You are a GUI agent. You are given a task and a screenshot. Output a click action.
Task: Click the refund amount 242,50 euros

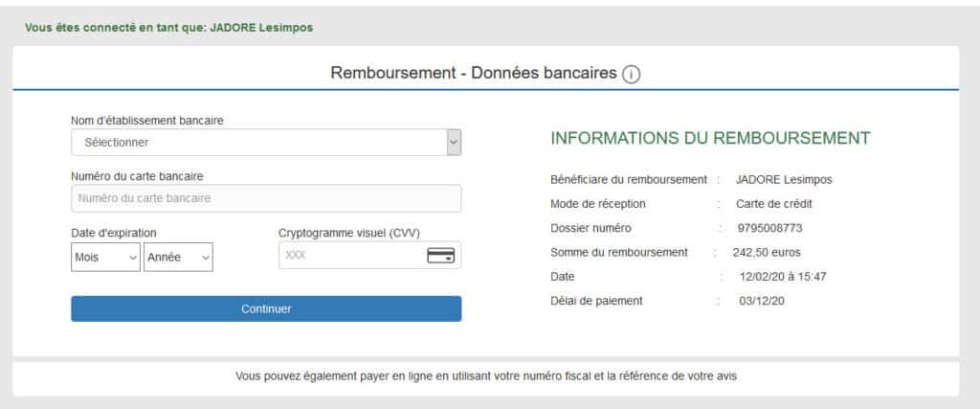tap(767, 253)
